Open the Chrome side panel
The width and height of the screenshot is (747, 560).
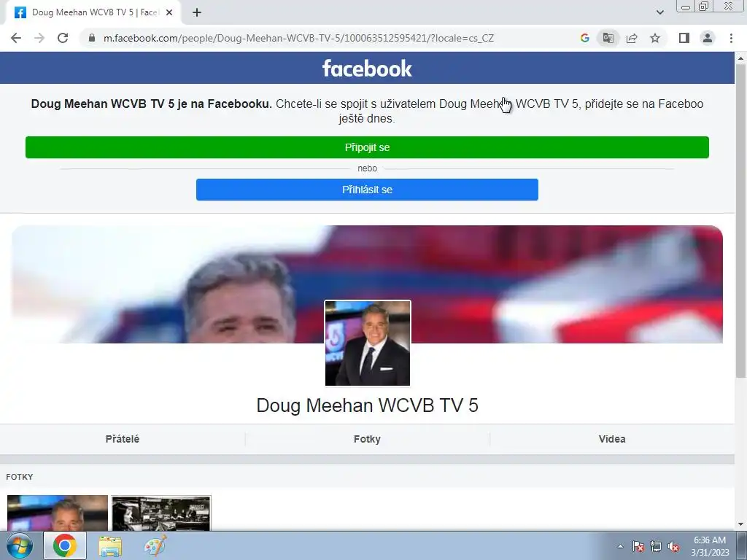(x=684, y=38)
